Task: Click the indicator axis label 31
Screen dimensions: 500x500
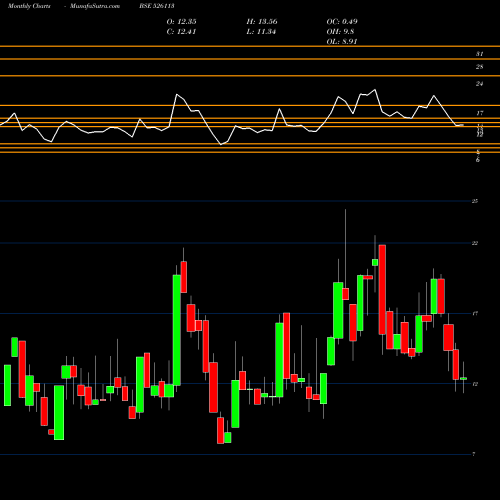Action: tap(479, 54)
